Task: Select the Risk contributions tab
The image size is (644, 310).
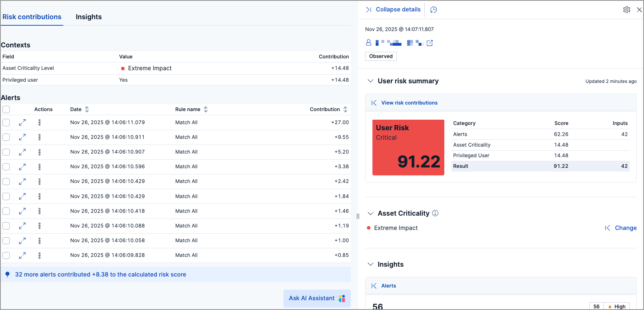Action: (x=32, y=17)
